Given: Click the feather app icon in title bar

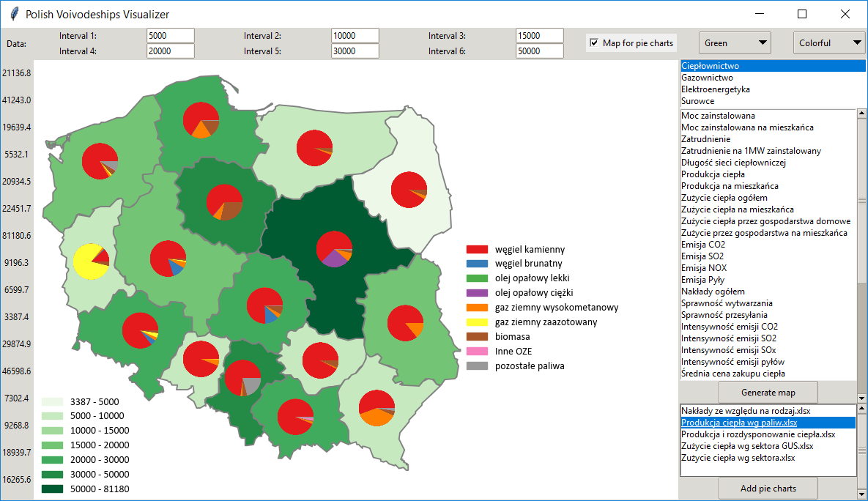Looking at the screenshot, I should tap(15, 14).
